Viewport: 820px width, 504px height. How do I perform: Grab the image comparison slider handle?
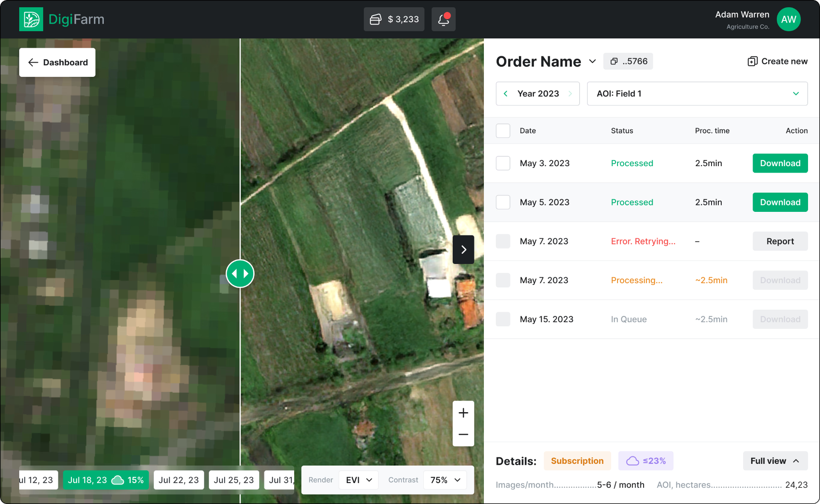point(240,273)
